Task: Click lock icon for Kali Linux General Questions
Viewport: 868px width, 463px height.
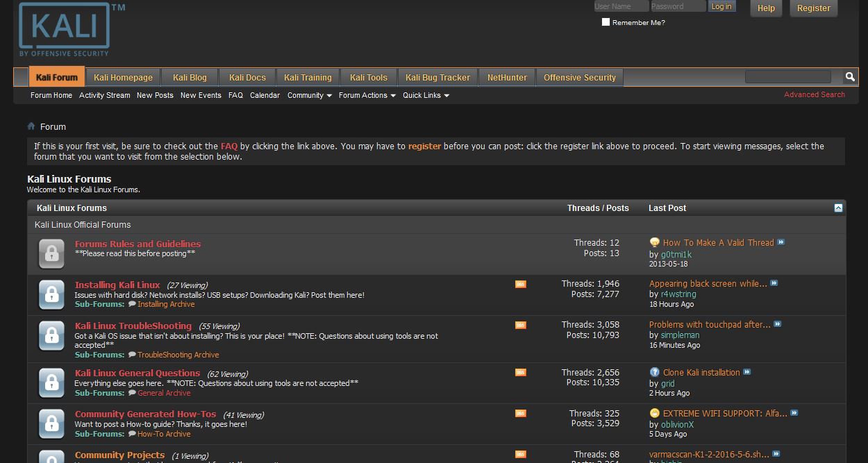Action: coord(51,382)
